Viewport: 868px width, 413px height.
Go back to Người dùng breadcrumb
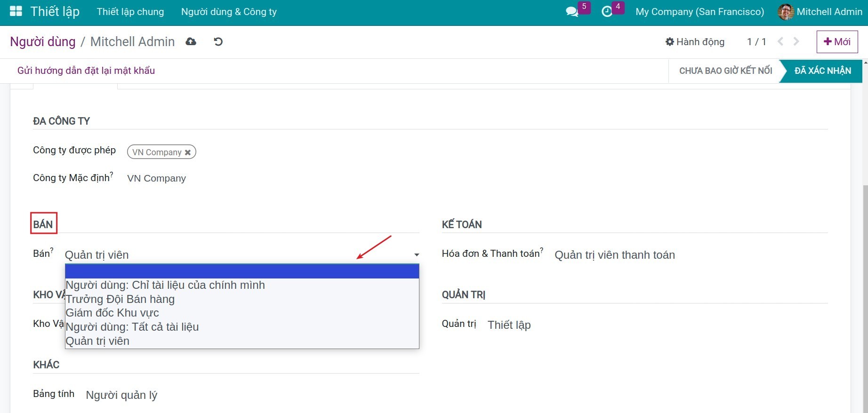pos(43,42)
